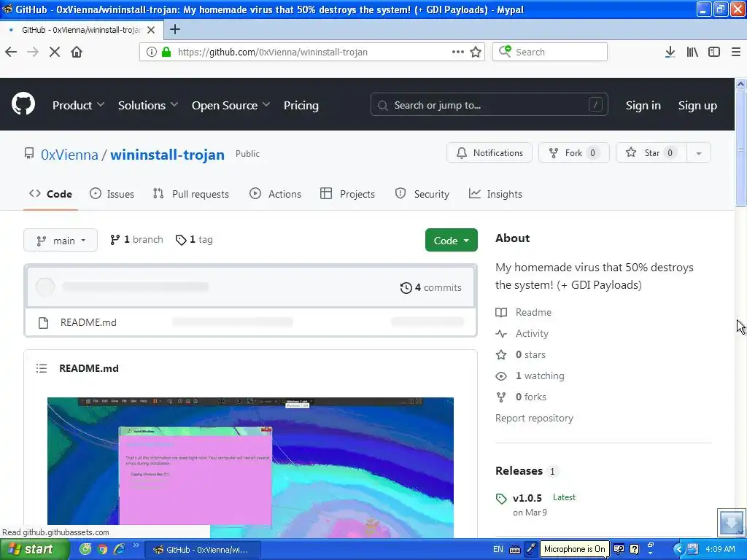Switch to the Actions tab

pos(275,194)
